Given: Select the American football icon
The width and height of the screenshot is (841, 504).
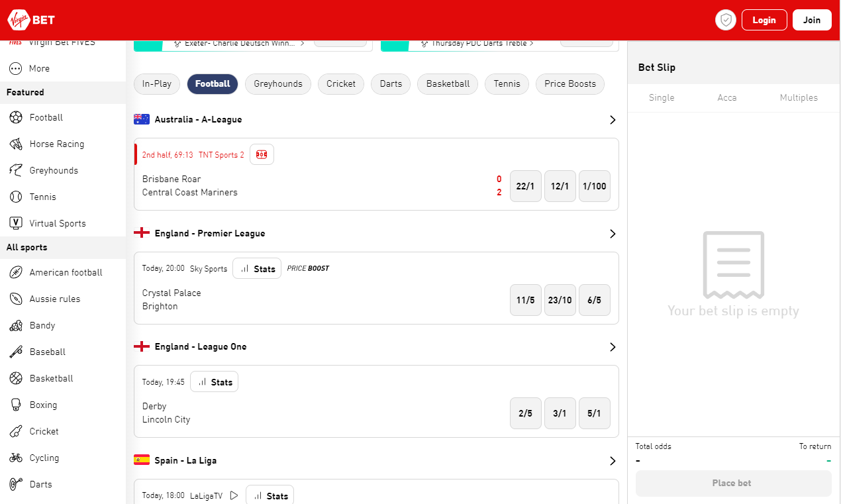Looking at the screenshot, I should click(16, 272).
